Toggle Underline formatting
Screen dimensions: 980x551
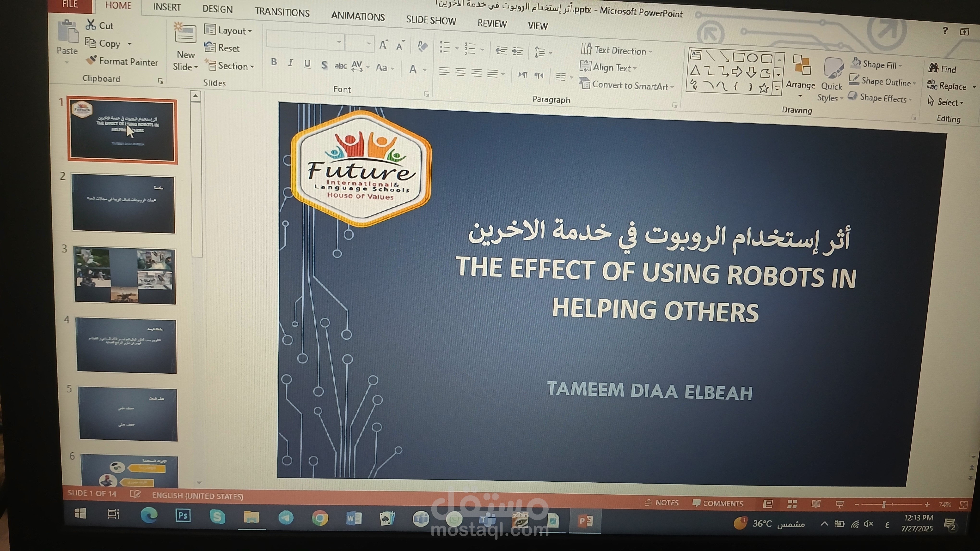(307, 64)
